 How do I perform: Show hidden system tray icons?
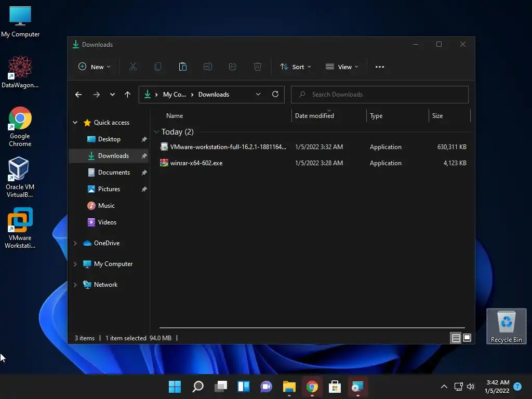(444, 387)
